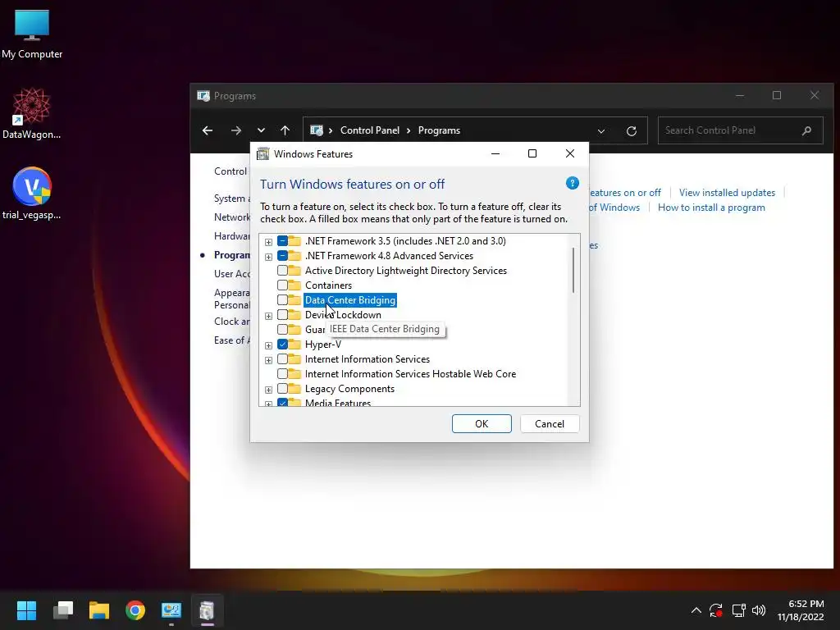Viewport: 840px width, 630px height.
Task: Enable Internet Information Services checkbox
Action: (x=282, y=359)
